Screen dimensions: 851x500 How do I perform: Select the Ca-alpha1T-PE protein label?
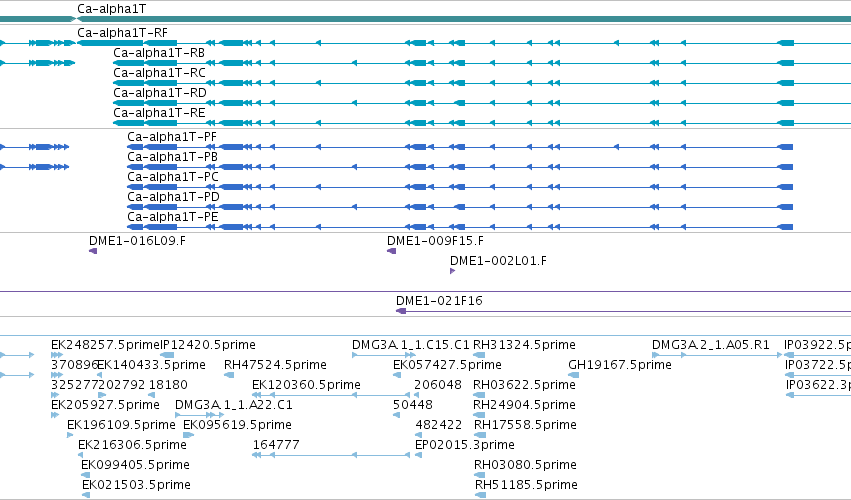coord(173,217)
